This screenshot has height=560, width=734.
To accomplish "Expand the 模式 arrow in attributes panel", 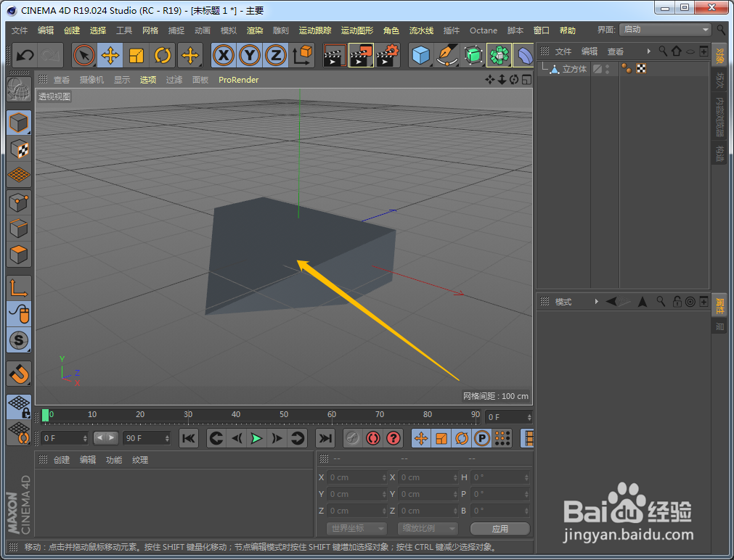I will coord(596,302).
